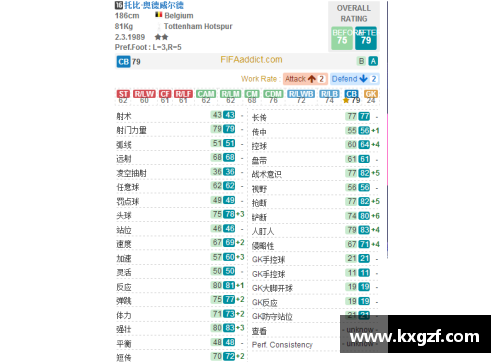Click the CAM position badge
Image resolution: width=500 pixels, height=362 pixels.
pos(206,94)
